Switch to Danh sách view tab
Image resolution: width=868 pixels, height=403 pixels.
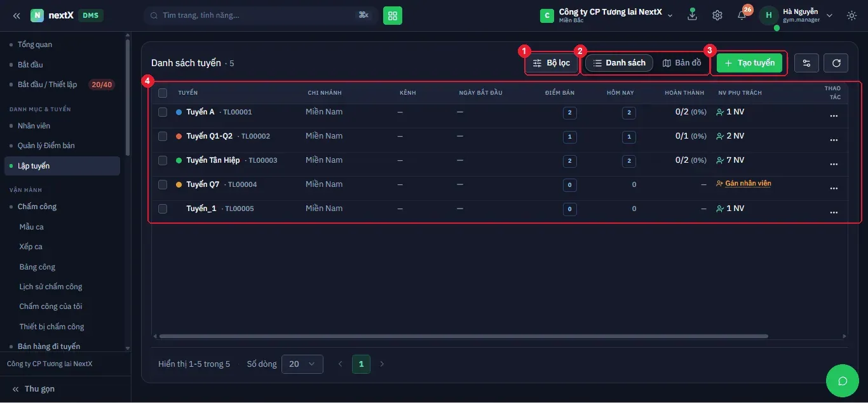click(619, 63)
